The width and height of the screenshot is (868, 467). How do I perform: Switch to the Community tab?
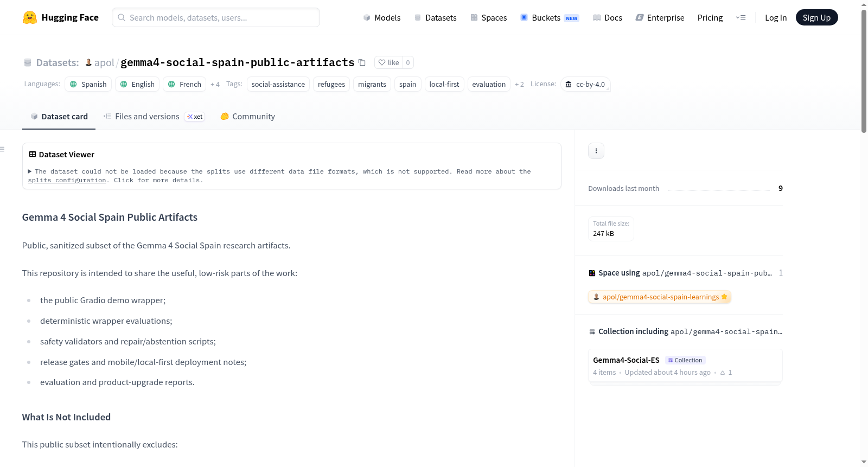pos(247,117)
